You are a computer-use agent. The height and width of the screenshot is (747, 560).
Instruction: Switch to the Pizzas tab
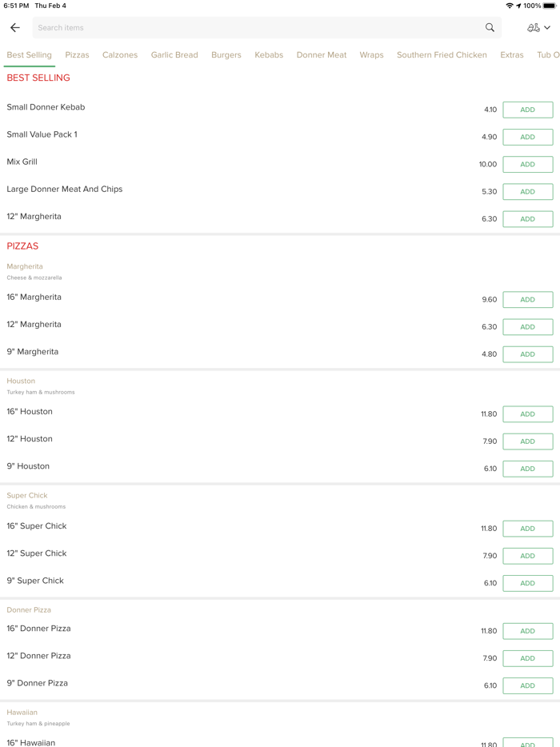point(77,55)
